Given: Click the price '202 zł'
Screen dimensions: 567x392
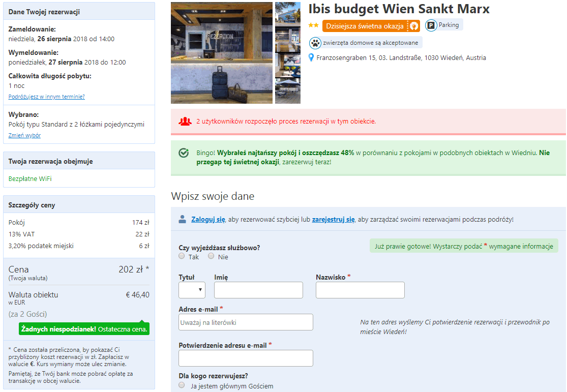Looking at the screenshot, I should (131, 269).
